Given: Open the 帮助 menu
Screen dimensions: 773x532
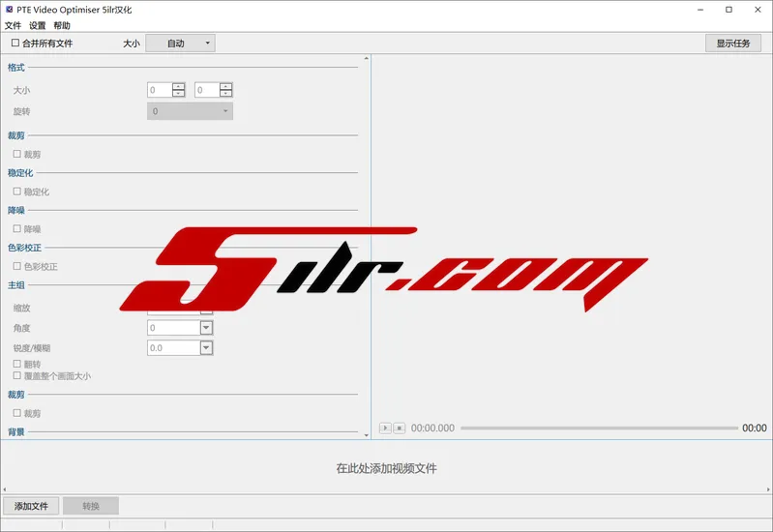Looking at the screenshot, I should tap(62, 26).
